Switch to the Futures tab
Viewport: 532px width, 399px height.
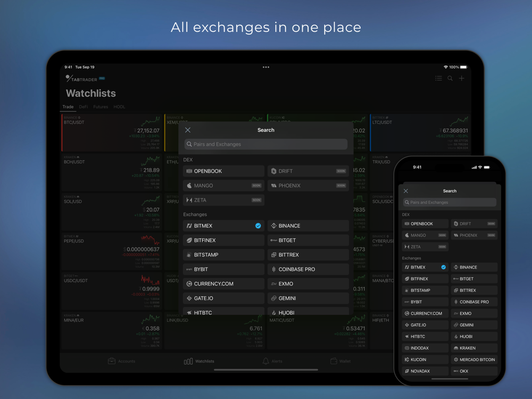coord(101,106)
